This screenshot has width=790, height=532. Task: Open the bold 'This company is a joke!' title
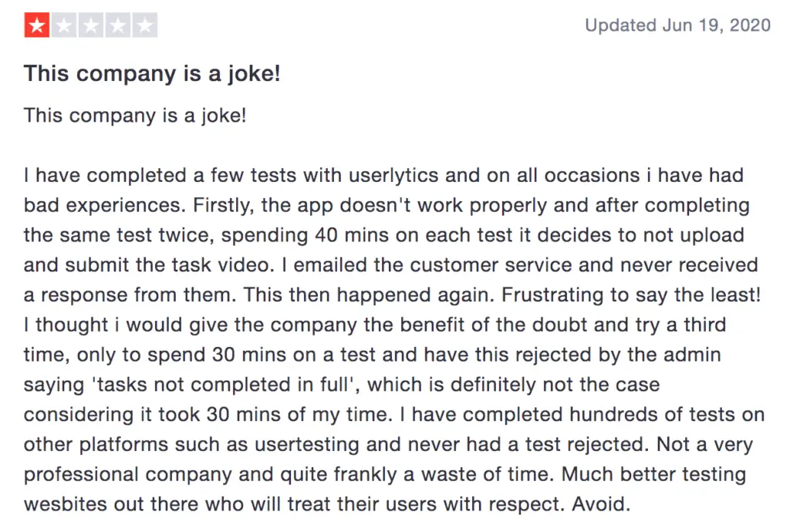[x=152, y=73]
